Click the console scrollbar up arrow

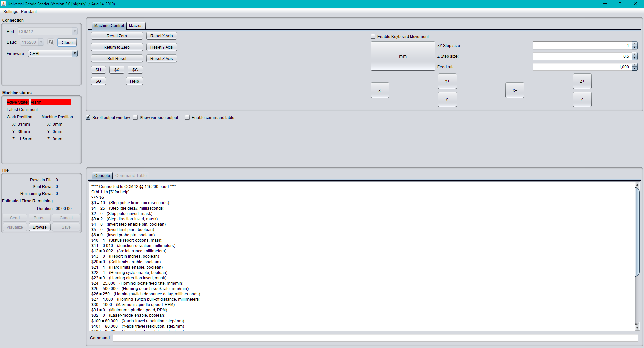click(x=637, y=185)
